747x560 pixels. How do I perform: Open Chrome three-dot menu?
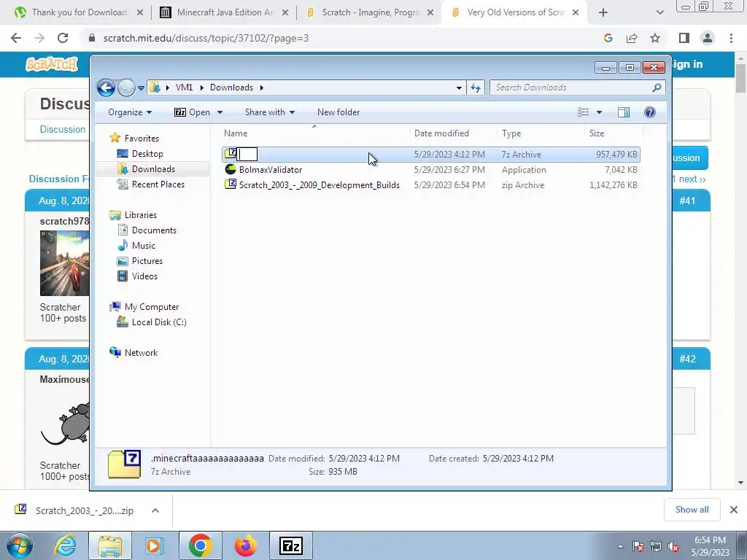click(731, 38)
